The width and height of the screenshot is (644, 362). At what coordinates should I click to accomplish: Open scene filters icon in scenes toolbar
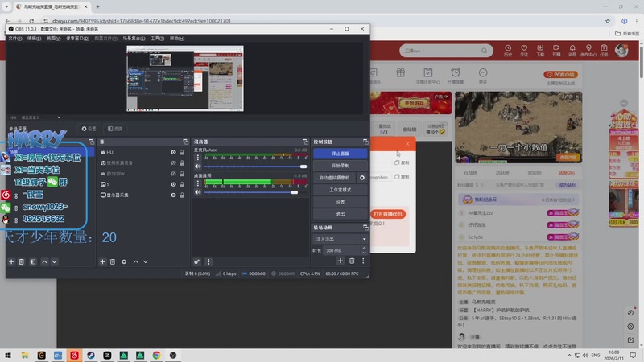[x=33, y=262]
